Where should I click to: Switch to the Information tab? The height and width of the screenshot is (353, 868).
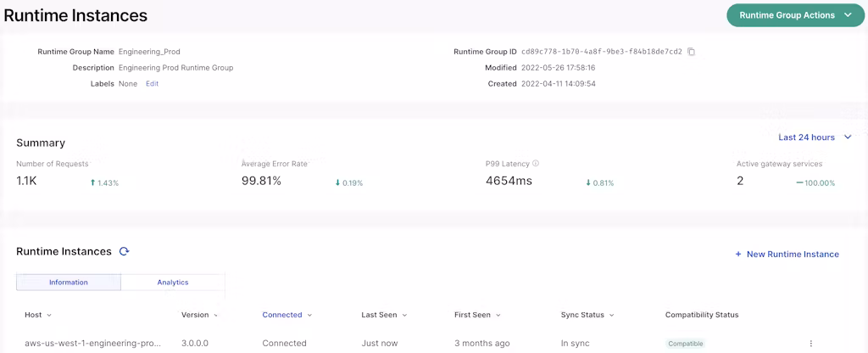pyautogui.click(x=69, y=283)
